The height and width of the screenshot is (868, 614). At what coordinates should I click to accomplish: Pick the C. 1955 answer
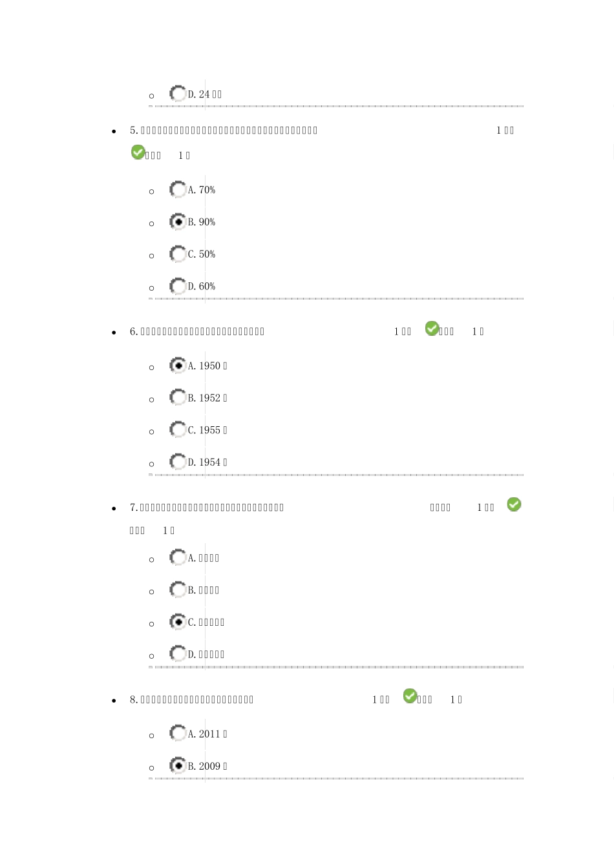(178, 429)
